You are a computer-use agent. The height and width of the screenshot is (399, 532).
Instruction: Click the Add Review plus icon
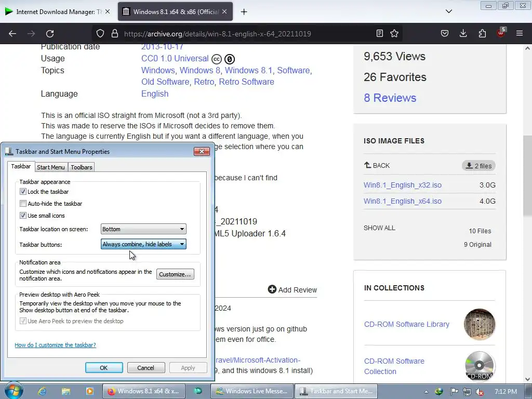tap(272, 289)
